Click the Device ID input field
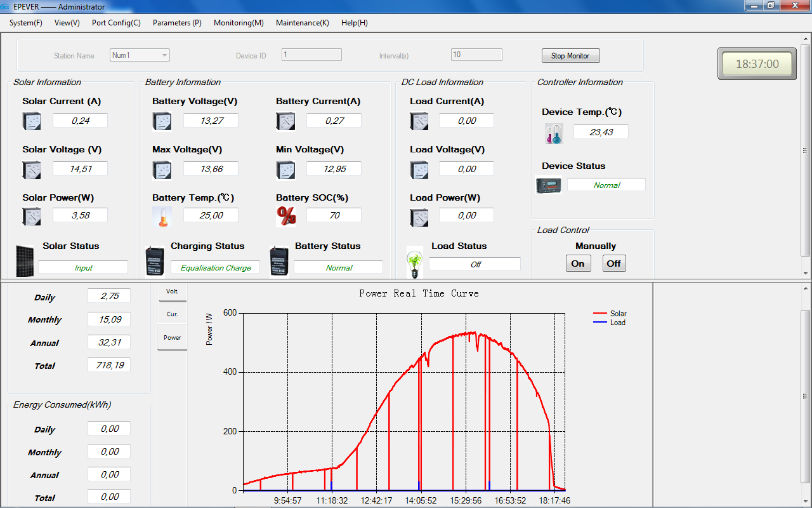 click(311, 55)
